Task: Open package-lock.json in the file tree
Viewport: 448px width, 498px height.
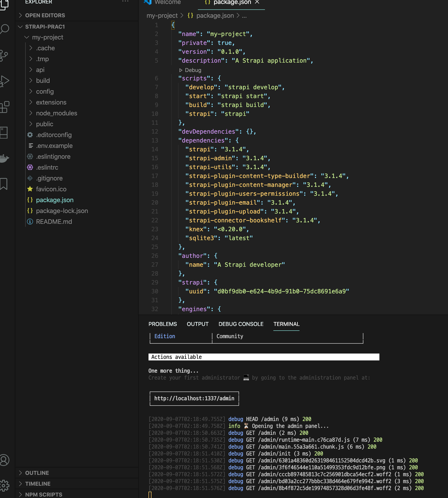Action: [62, 211]
